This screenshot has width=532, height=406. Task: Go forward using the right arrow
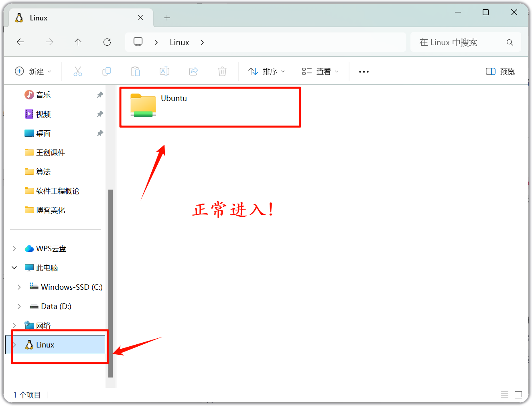(x=49, y=42)
